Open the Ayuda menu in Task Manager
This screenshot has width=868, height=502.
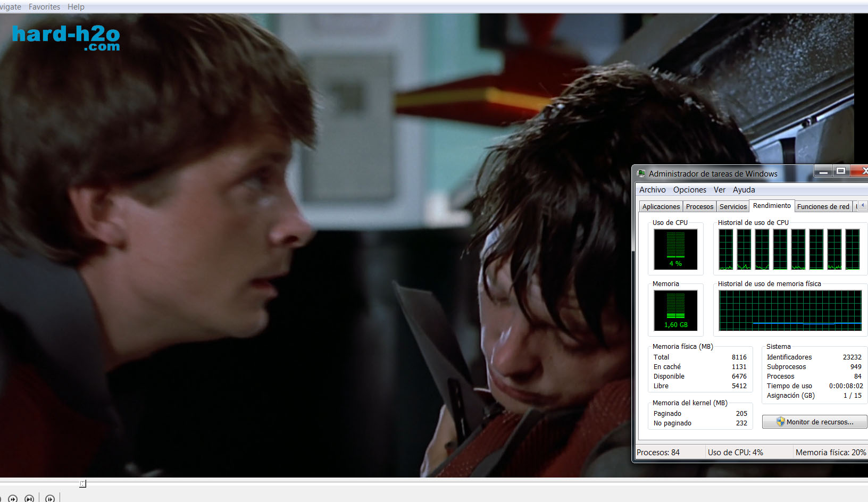pos(744,190)
